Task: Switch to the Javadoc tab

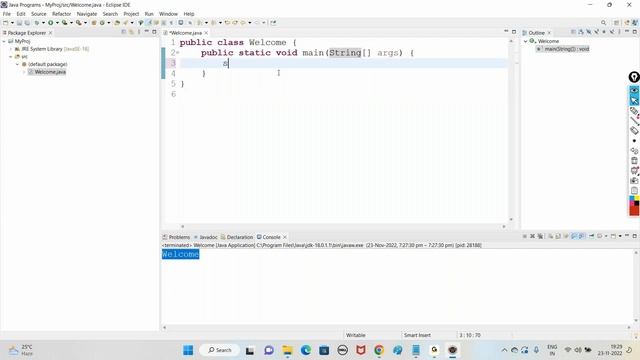Action: click(206, 237)
